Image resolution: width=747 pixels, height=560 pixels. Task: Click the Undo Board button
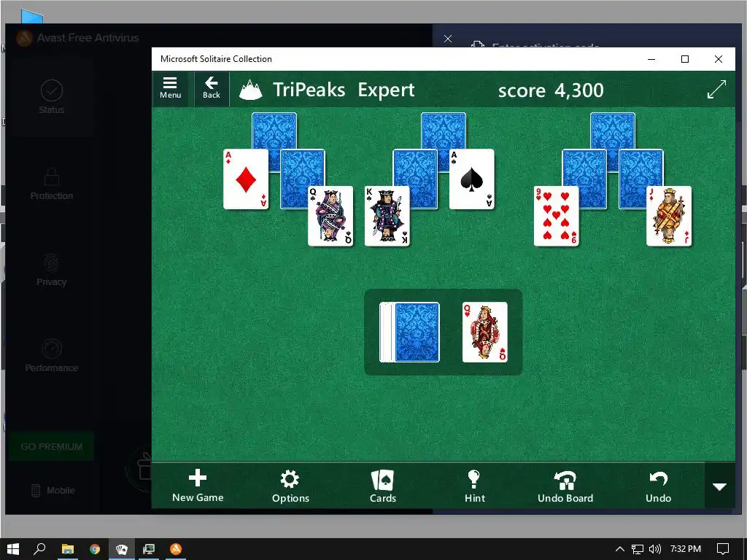coord(565,486)
